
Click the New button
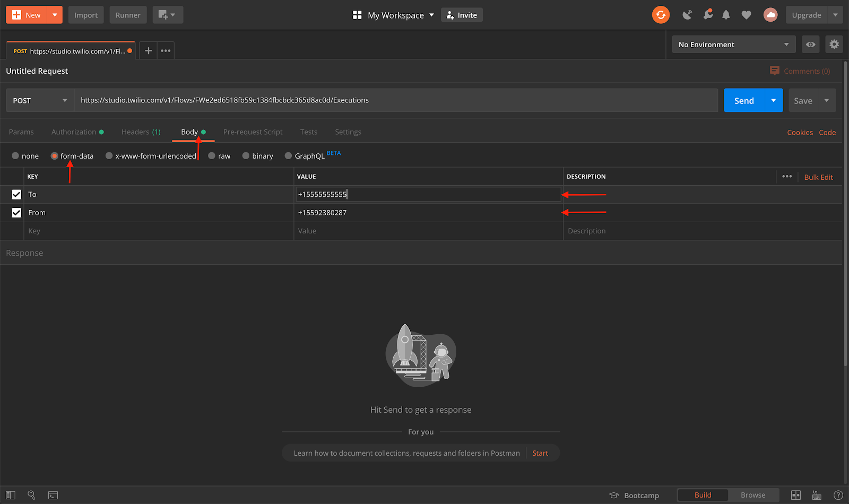(27, 15)
